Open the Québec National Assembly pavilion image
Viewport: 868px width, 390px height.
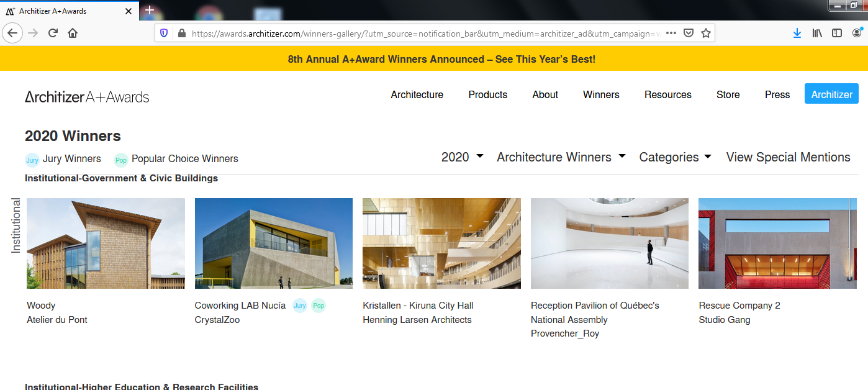coord(610,243)
